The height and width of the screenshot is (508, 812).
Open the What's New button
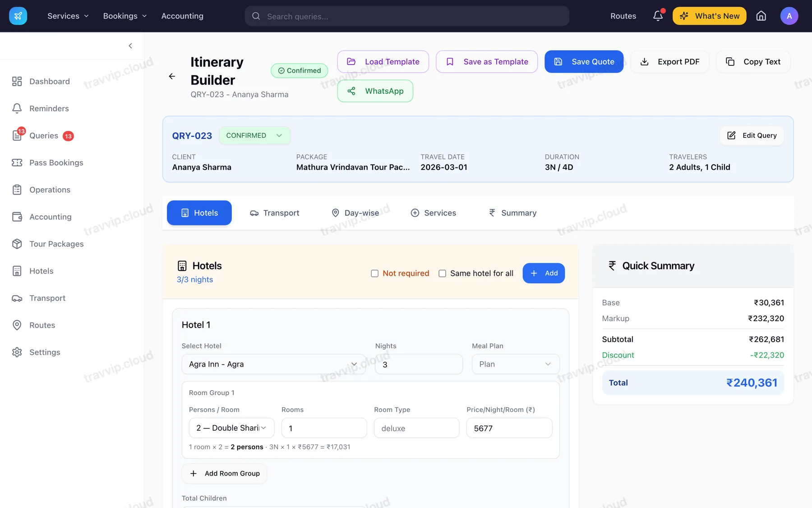[x=709, y=16]
